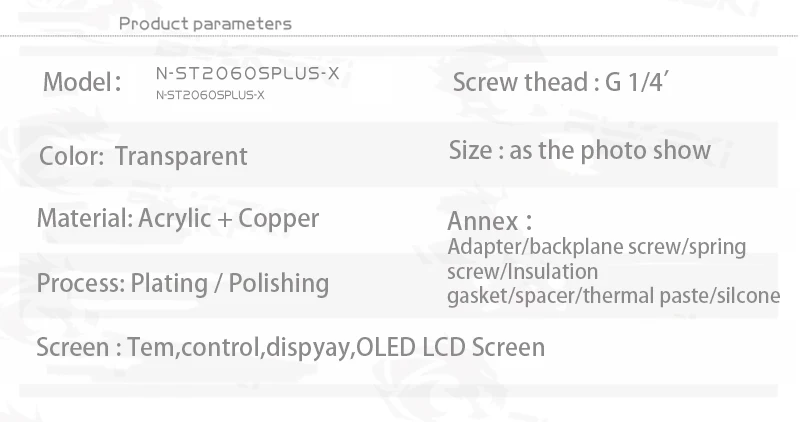Select the small N-ST2060SPLUS-X model text
The image size is (800, 422).
(210, 95)
